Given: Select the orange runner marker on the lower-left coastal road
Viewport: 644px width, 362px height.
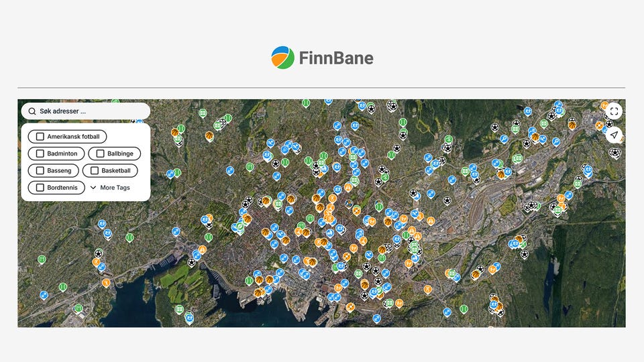Looking at the screenshot, I should click(x=106, y=283).
